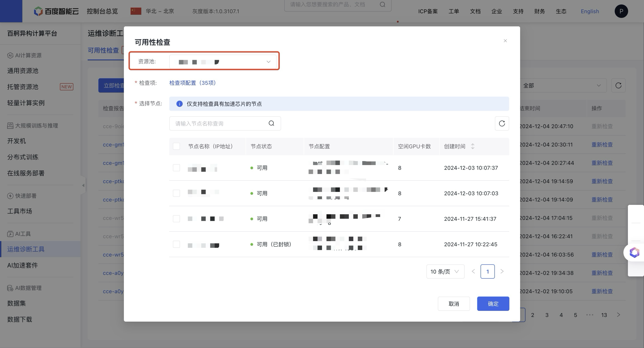
Task: Click the 快速部署 section icon
Action: pos(10,196)
